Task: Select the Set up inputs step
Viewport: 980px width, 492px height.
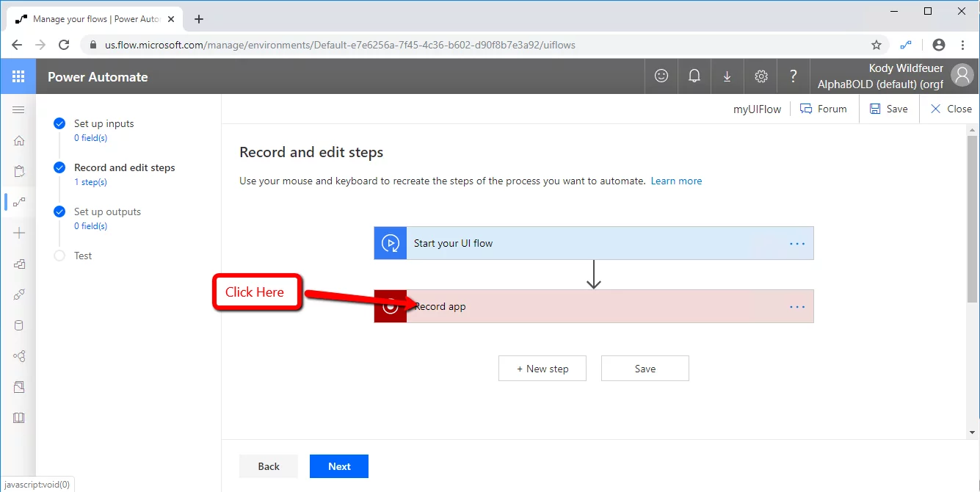Action: (x=104, y=123)
